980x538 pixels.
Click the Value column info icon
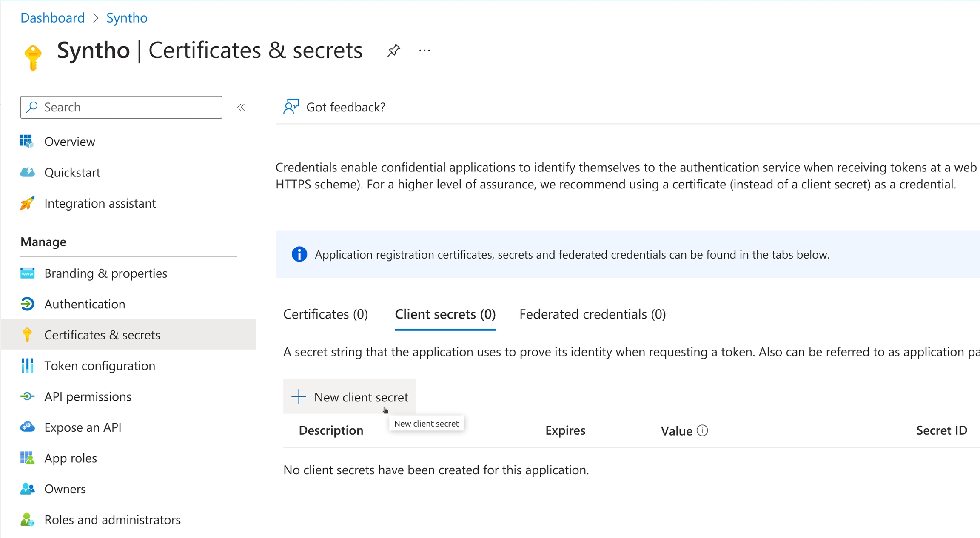pyautogui.click(x=702, y=430)
